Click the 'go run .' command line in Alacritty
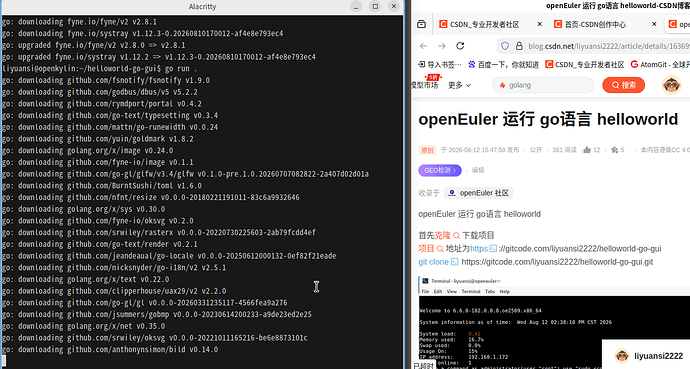Image resolution: width=690 pixels, height=369 pixels. [181, 69]
